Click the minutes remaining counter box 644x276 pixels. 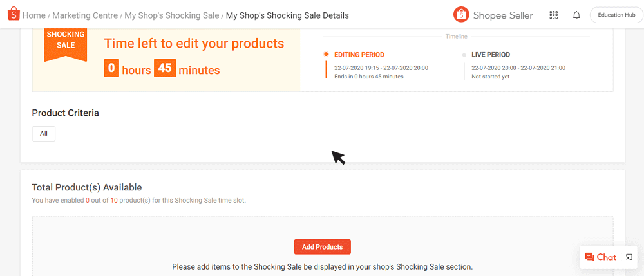tap(165, 68)
